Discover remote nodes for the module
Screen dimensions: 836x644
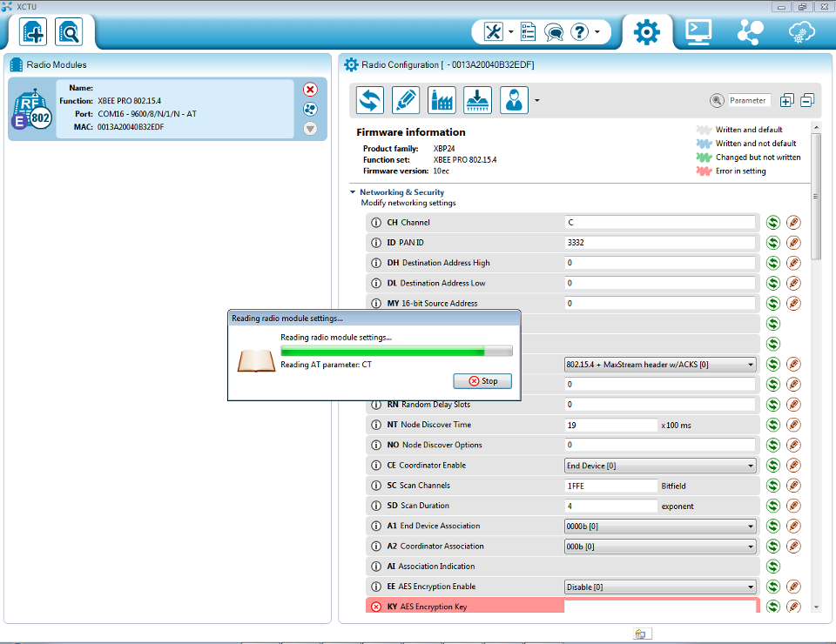pos(310,109)
